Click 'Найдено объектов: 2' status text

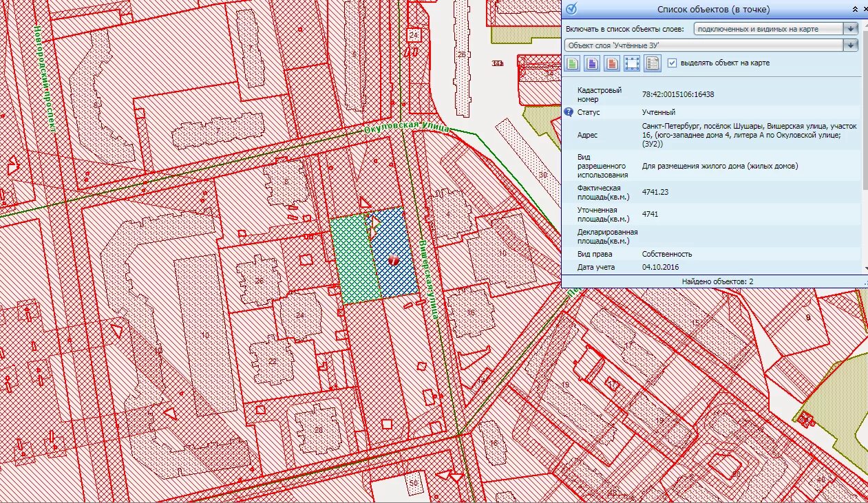(717, 281)
